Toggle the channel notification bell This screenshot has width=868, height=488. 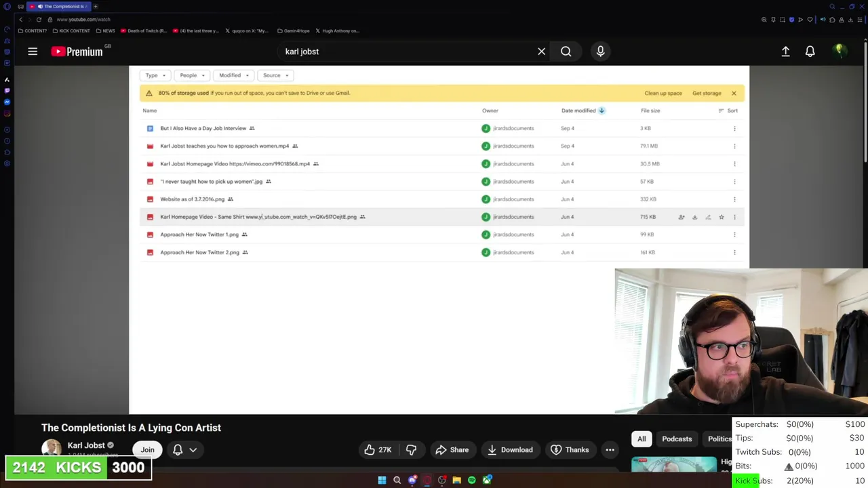[178, 449]
